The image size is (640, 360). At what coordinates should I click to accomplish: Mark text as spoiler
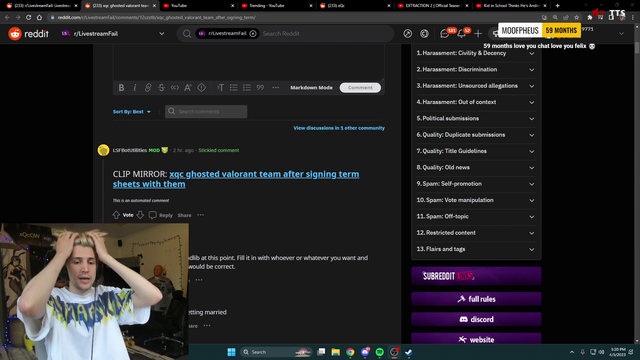click(202, 88)
